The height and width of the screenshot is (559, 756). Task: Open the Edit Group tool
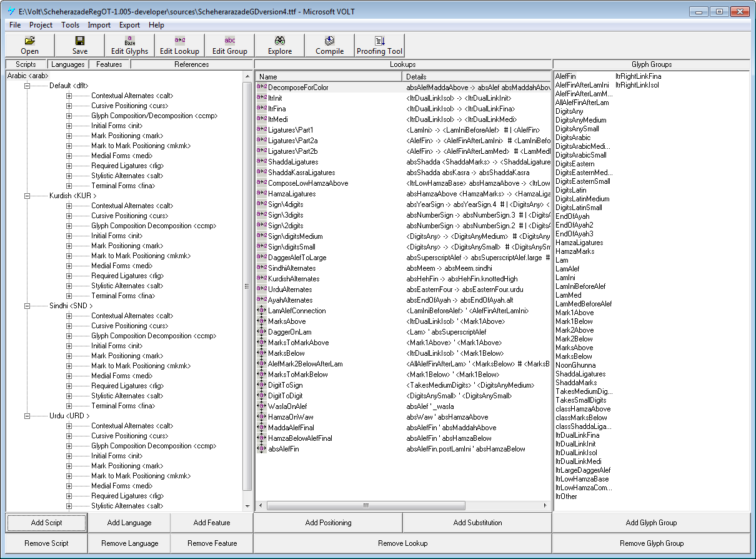click(x=229, y=45)
